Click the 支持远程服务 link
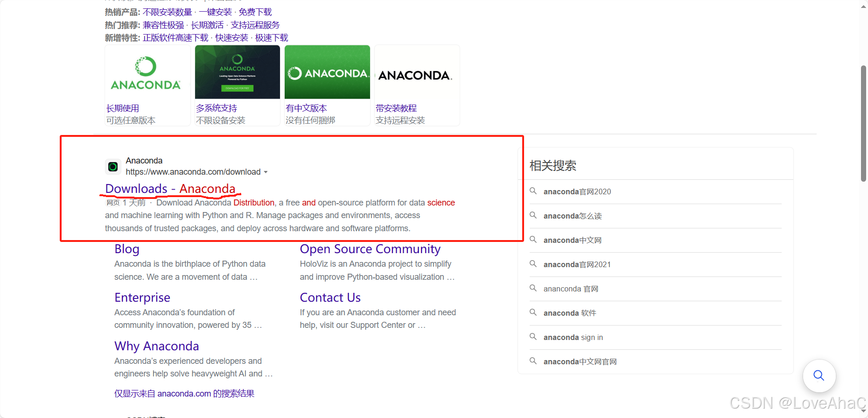The width and height of the screenshot is (868, 418). pyautogui.click(x=255, y=25)
